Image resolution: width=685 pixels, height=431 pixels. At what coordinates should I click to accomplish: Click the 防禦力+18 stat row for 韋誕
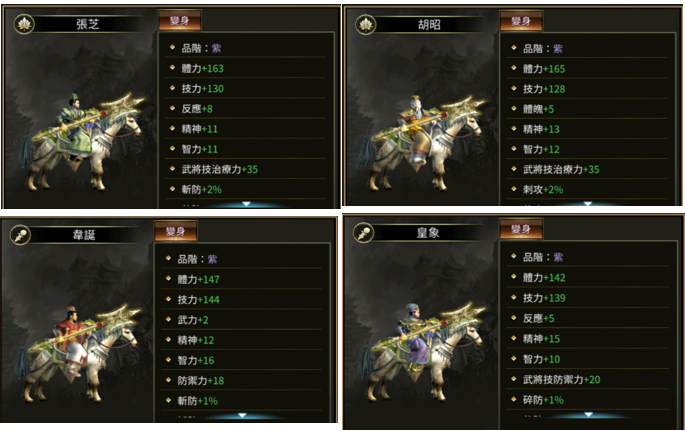click(x=241, y=381)
